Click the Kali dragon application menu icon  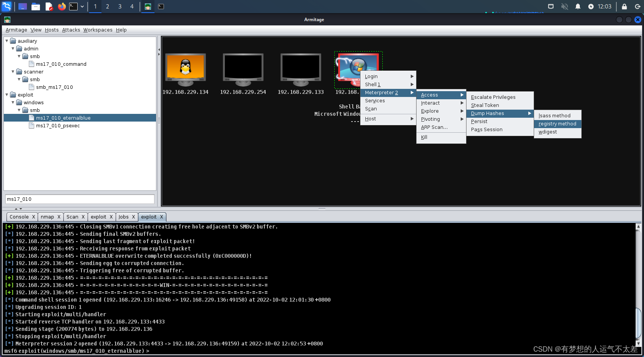tap(7, 6)
